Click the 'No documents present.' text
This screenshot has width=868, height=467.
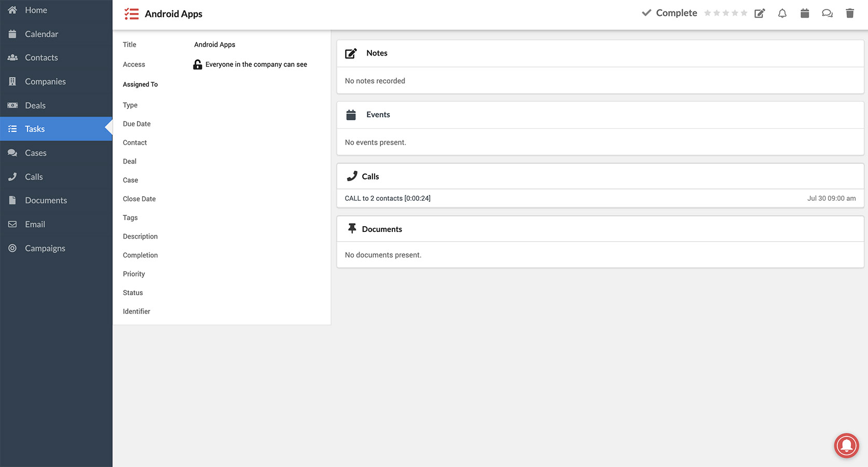click(383, 255)
